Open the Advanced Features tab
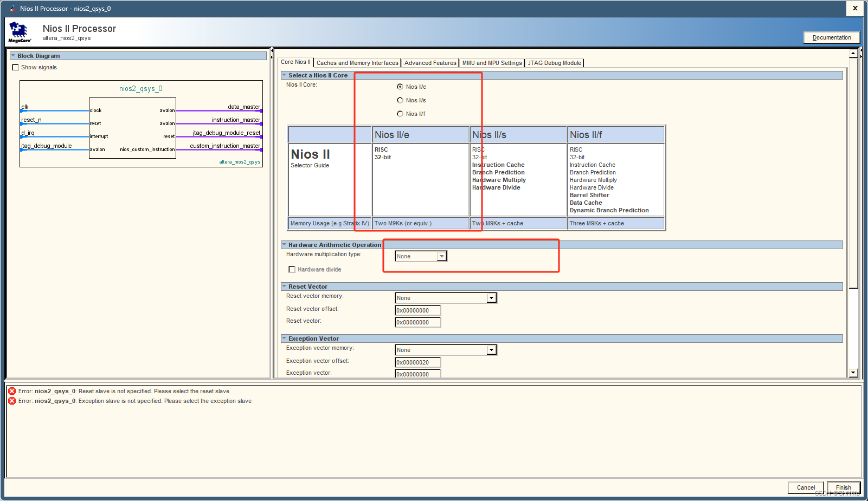Image resolution: width=868 pixels, height=501 pixels. (430, 63)
